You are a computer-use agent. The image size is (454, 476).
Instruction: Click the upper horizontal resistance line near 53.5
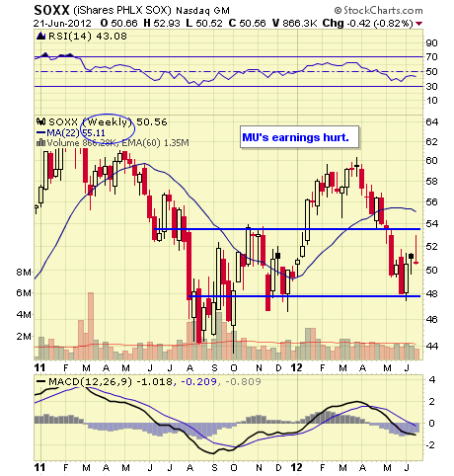click(287, 229)
